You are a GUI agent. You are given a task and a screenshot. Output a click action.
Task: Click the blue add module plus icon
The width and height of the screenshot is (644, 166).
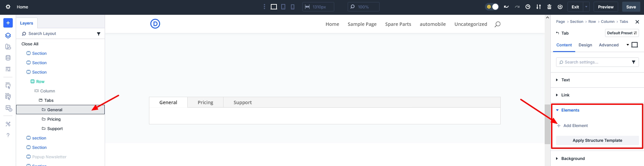point(8,23)
